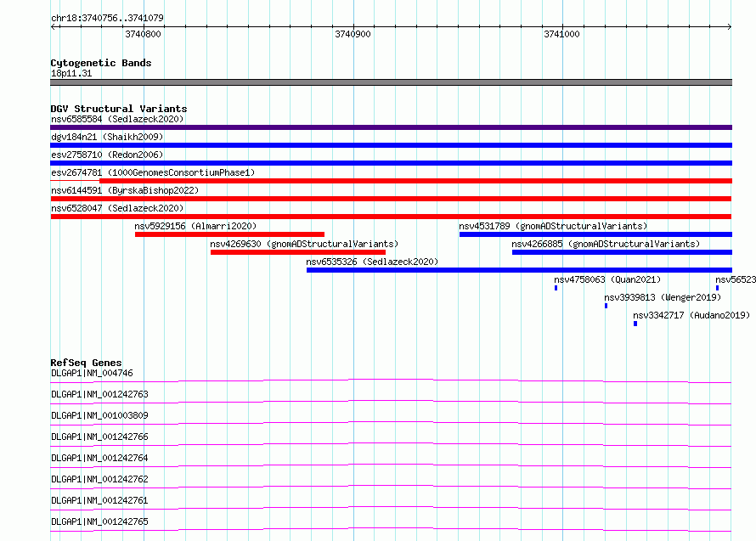Click the 3740800 ruler tick label
This screenshot has height=541, width=756.
click(143, 34)
